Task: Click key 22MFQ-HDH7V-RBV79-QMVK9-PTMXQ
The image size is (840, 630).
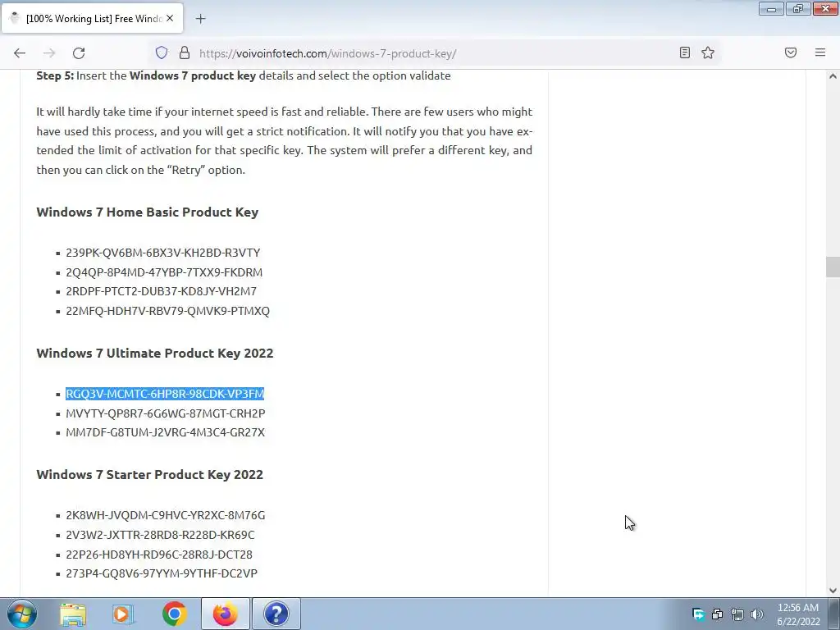Action: pyautogui.click(x=167, y=311)
